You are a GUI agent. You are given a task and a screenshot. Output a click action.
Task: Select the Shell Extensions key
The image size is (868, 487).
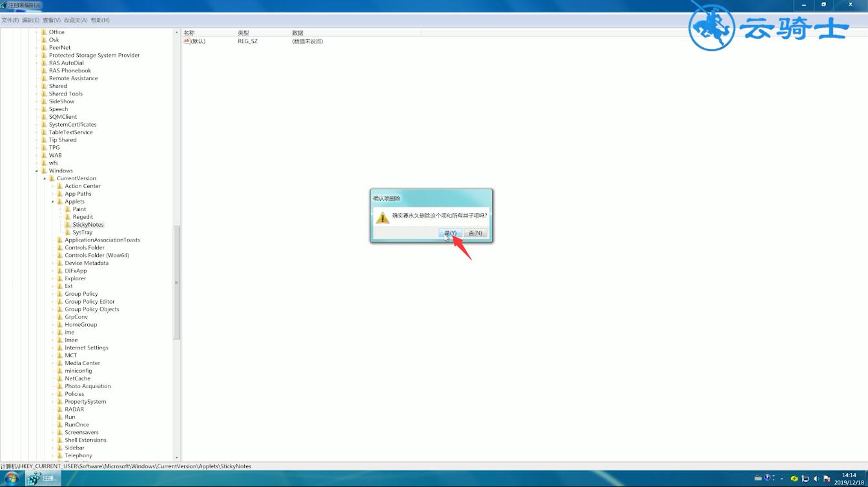click(x=85, y=440)
